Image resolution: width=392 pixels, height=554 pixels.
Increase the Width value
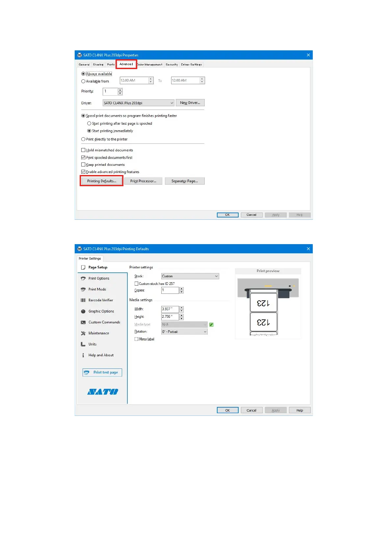coord(181,308)
